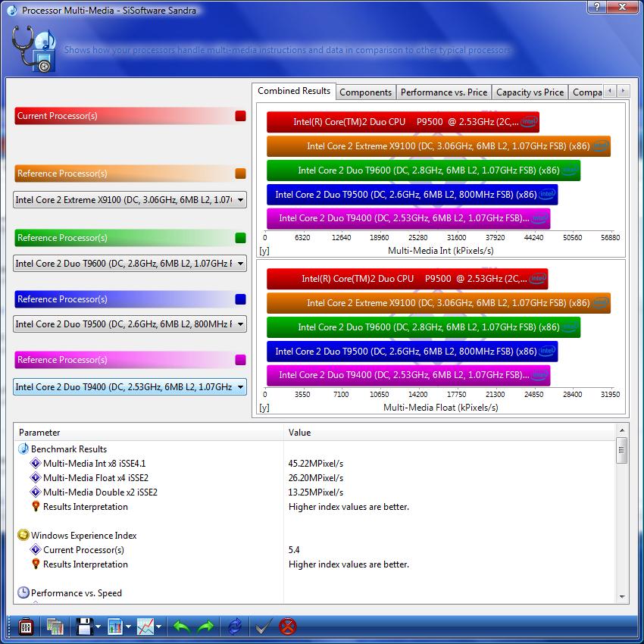The width and height of the screenshot is (644, 644).
Task: Click the grey checkmark OK icon
Action: [x=263, y=627]
